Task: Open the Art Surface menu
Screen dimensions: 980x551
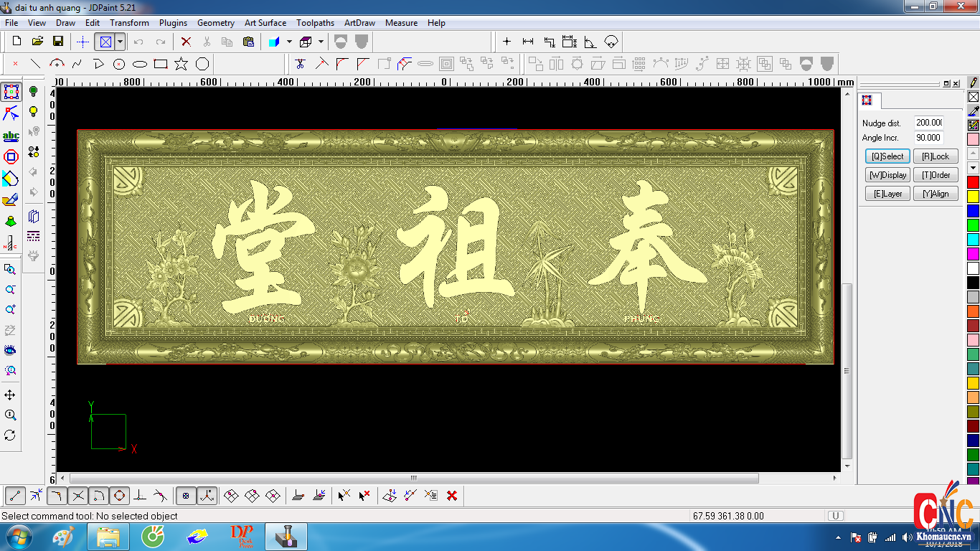Action: coord(265,23)
